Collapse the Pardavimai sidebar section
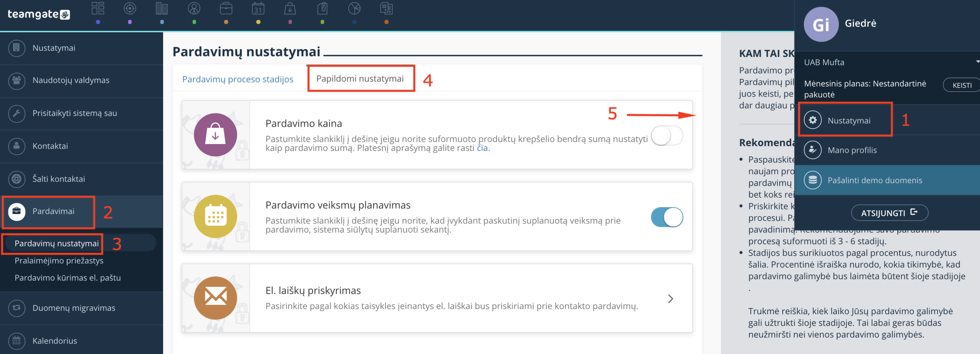The width and height of the screenshot is (980, 354). [x=82, y=212]
